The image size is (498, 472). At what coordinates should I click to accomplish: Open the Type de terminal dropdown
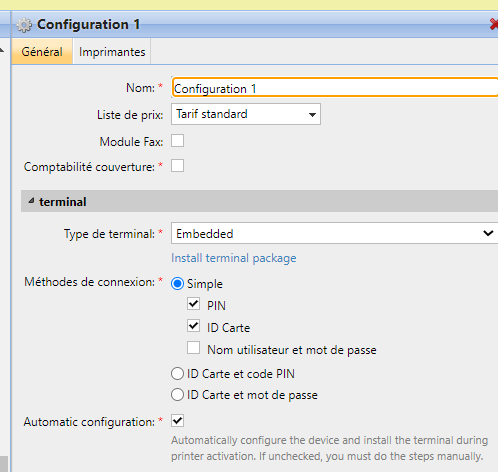pos(335,233)
